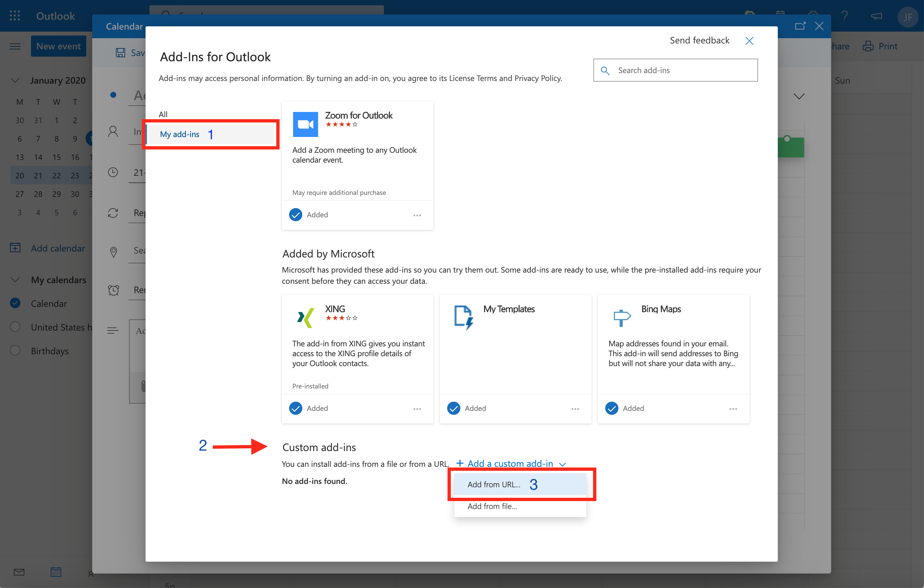The width and height of the screenshot is (924, 588).
Task: Click the Zoom for Outlook camera icon
Action: [306, 124]
